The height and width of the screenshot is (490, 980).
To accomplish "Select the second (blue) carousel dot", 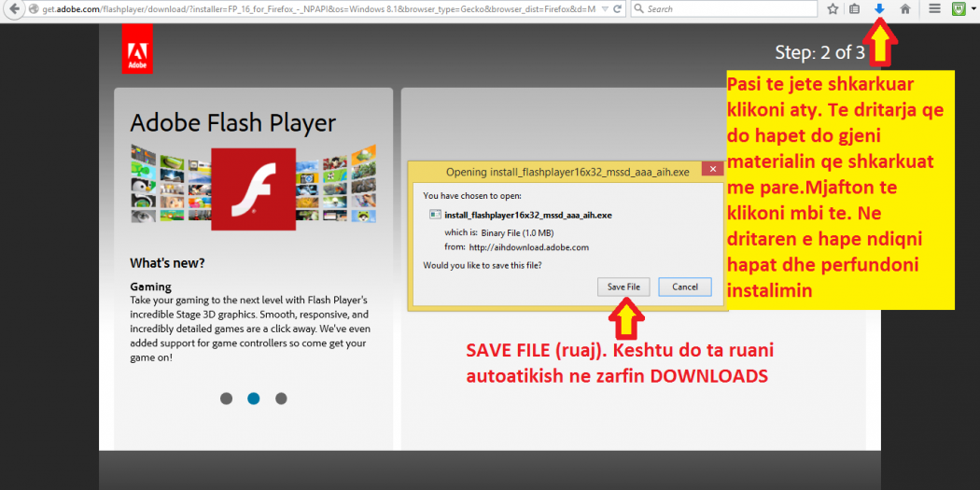I will tap(253, 399).
